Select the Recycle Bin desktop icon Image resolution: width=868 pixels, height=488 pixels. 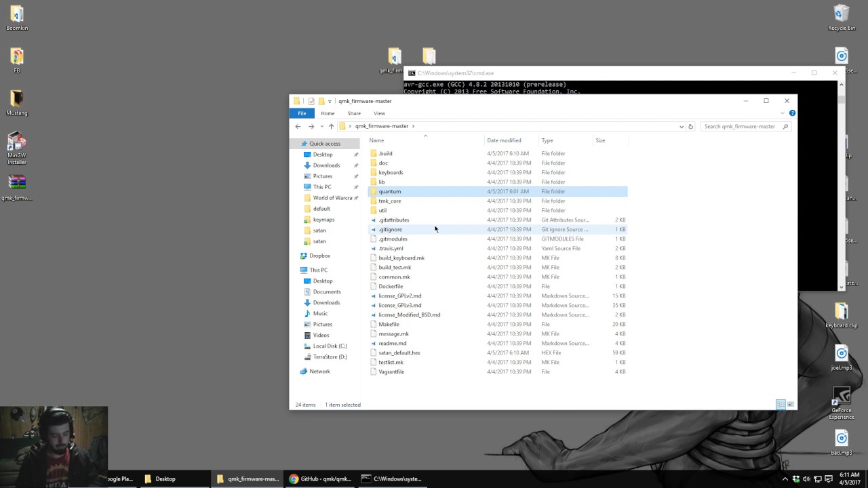[x=842, y=18]
